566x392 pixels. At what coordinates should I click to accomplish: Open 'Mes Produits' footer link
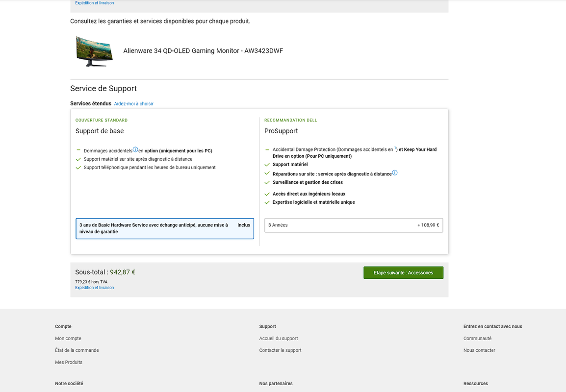pyautogui.click(x=69, y=362)
